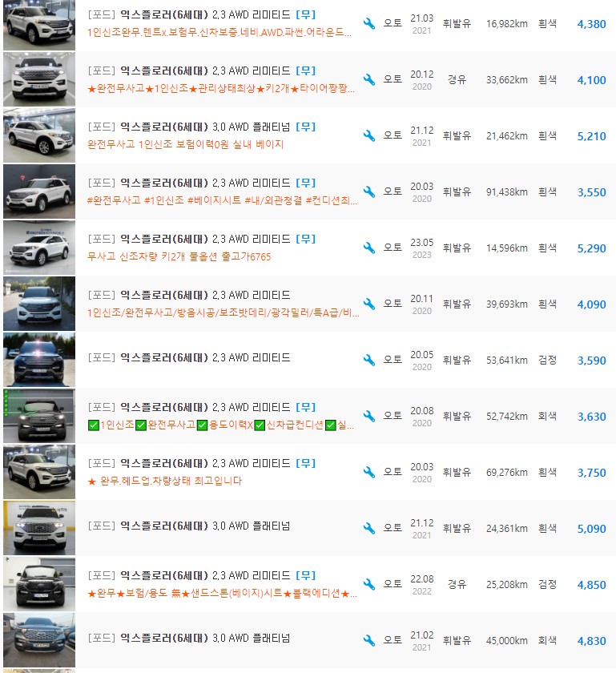Click wrench icon in 16,982km listing row

pyautogui.click(x=368, y=23)
